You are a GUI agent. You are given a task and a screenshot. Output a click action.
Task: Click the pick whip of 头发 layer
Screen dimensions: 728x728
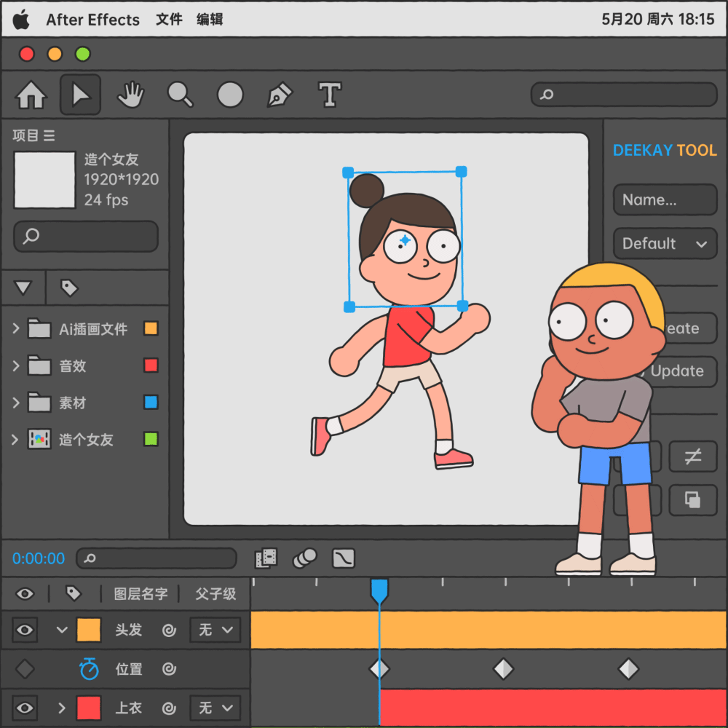coord(169,630)
